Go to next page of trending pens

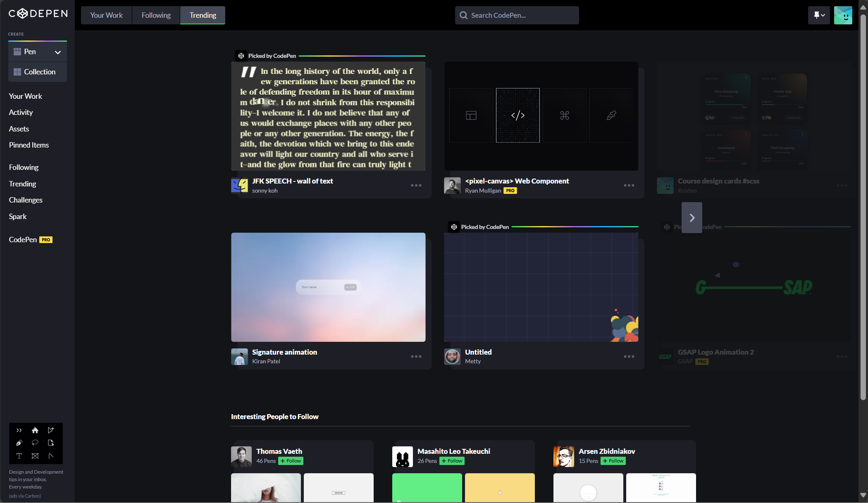click(x=692, y=218)
